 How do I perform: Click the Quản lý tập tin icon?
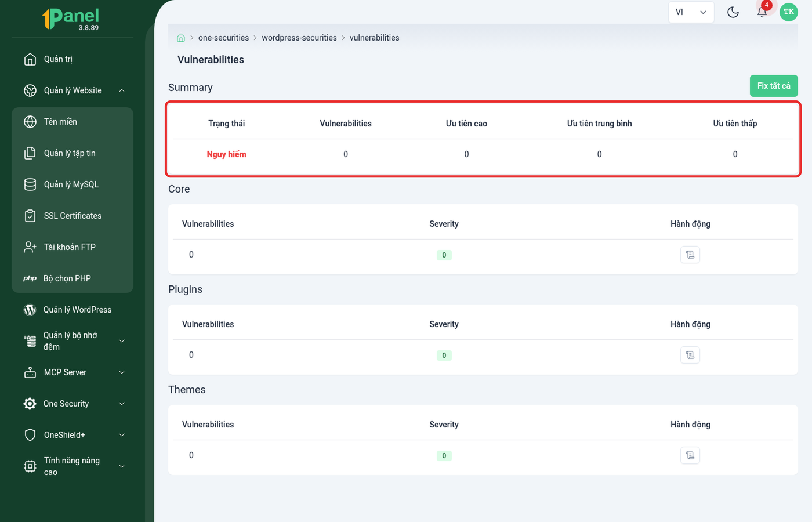pos(30,153)
